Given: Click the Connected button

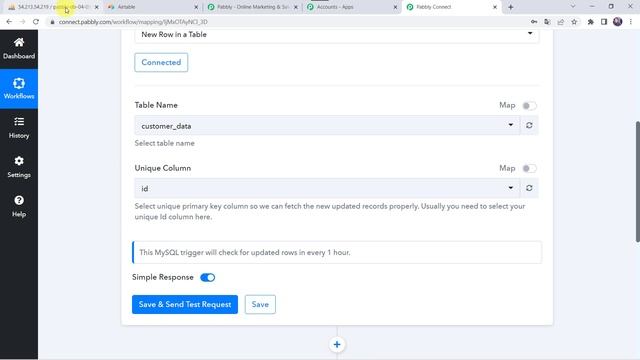Looking at the screenshot, I should pyautogui.click(x=161, y=62).
